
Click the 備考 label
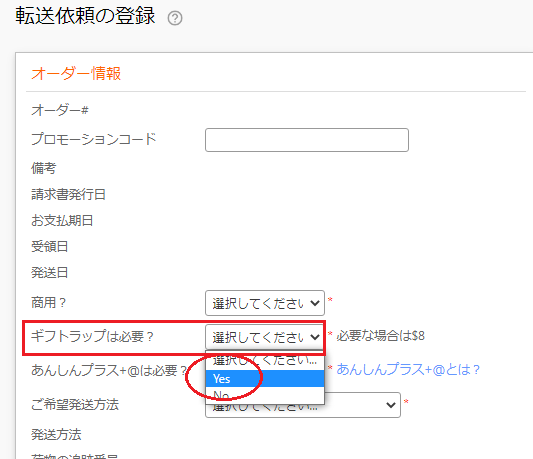44,168
